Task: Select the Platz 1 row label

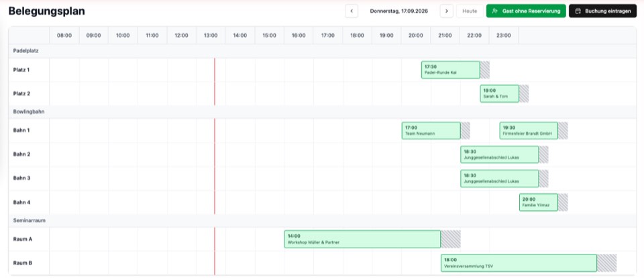Action: 21,70
